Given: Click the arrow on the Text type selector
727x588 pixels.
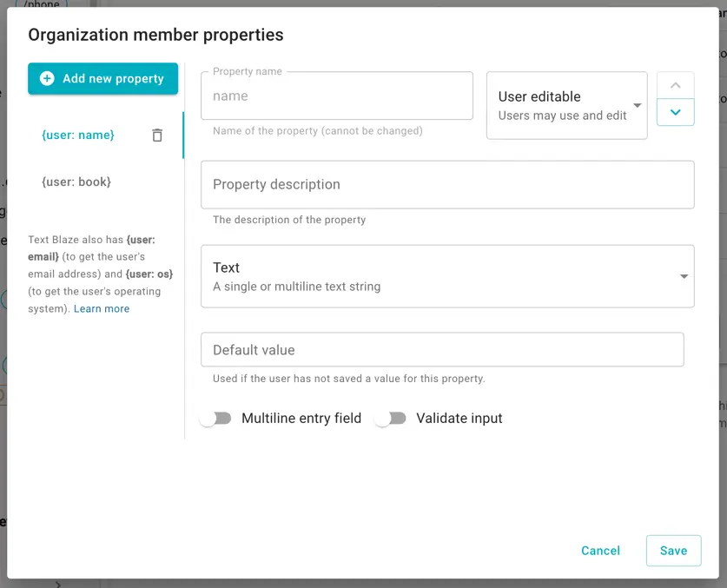Looking at the screenshot, I should [684, 276].
